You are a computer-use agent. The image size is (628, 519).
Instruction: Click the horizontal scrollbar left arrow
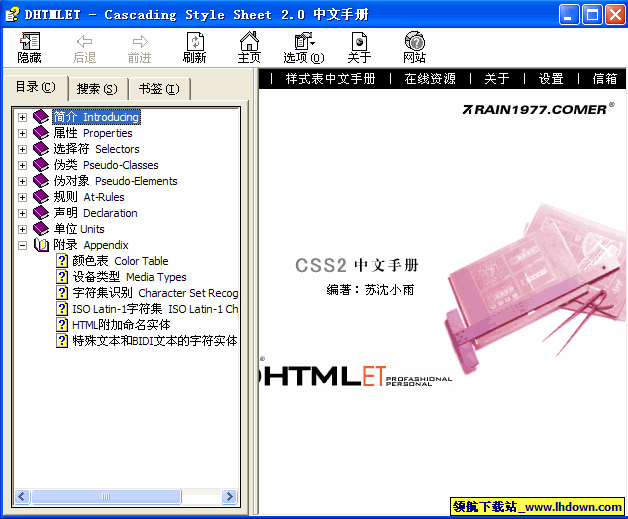click(22, 497)
